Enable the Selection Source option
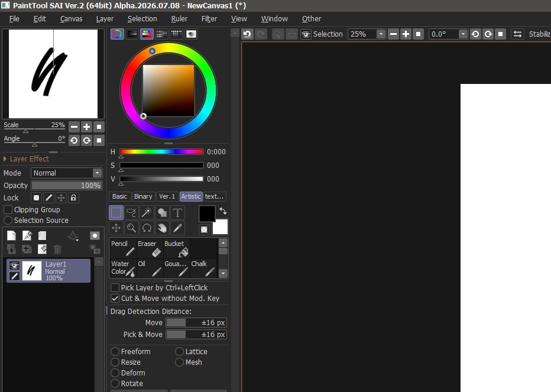This screenshot has height=392, width=551. click(8, 221)
